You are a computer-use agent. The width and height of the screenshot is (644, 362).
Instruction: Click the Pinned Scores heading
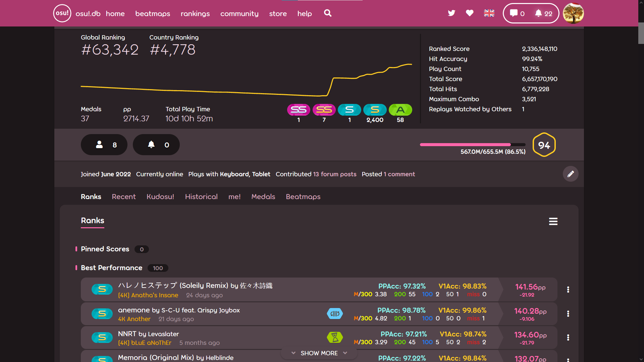[105, 249]
